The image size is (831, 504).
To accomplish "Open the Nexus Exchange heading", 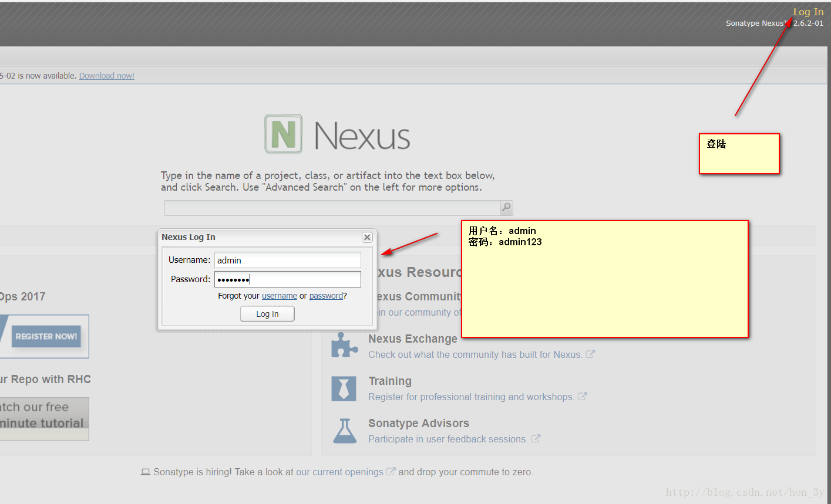I will point(413,339).
